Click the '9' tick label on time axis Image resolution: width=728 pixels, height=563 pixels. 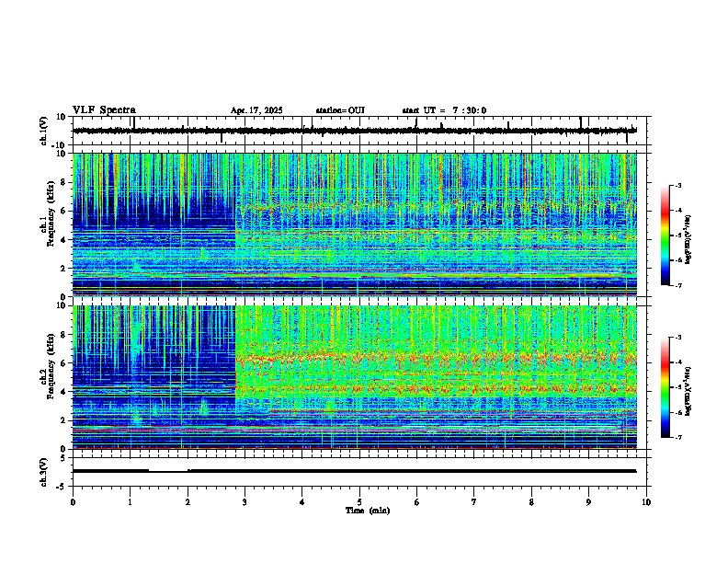pyautogui.click(x=588, y=502)
